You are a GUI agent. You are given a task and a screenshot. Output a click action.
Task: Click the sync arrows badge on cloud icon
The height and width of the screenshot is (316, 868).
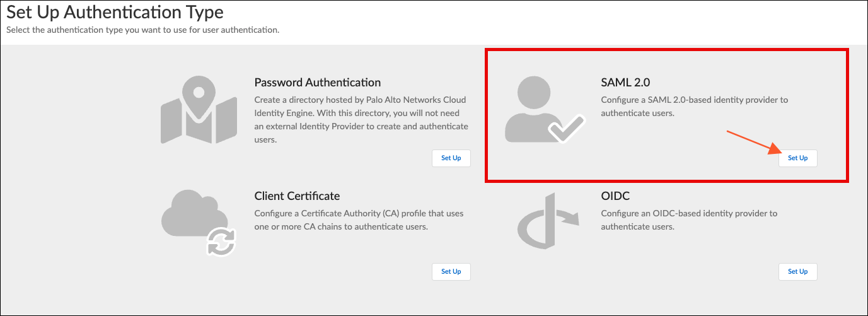point(221,242)
